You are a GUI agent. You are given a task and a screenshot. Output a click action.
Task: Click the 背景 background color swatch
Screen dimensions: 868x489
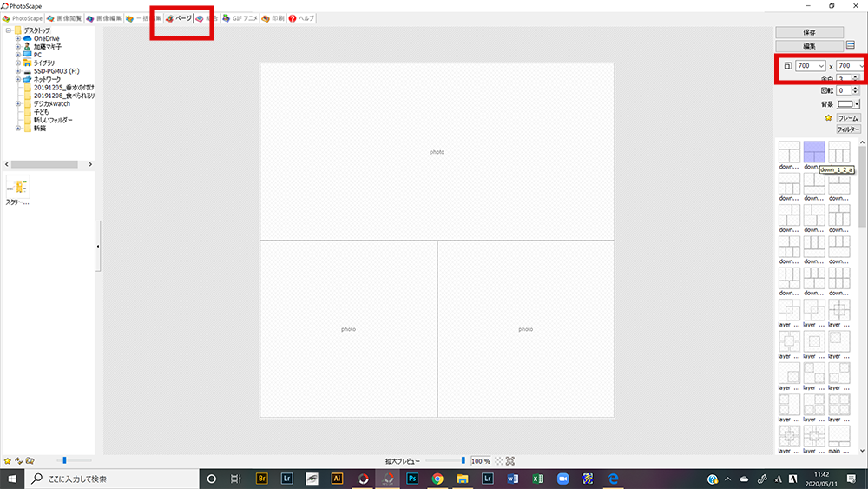[x=845, y=104]
